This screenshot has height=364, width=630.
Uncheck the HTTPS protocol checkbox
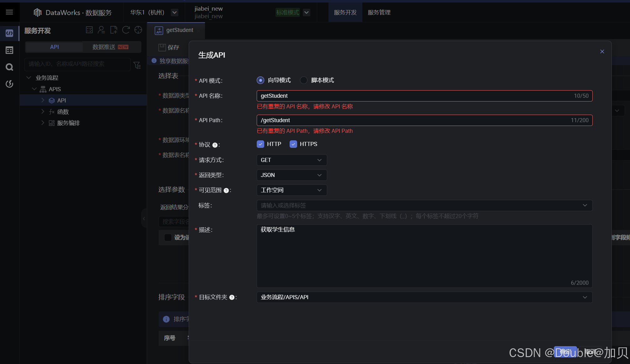tap(293, 144)
